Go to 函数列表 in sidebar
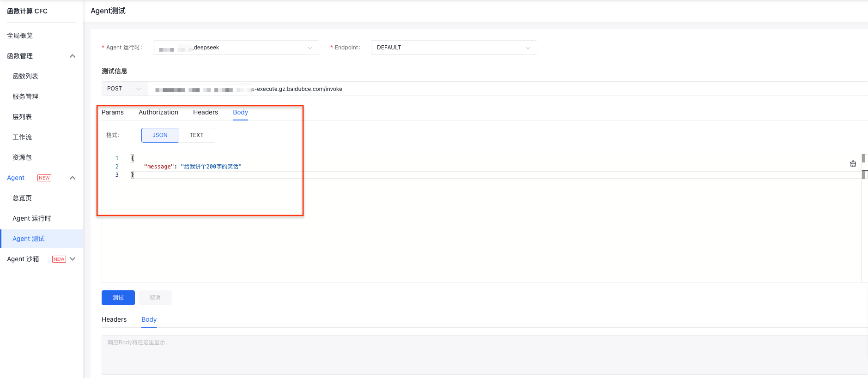868x378 pixels. (x=25, y=76)
